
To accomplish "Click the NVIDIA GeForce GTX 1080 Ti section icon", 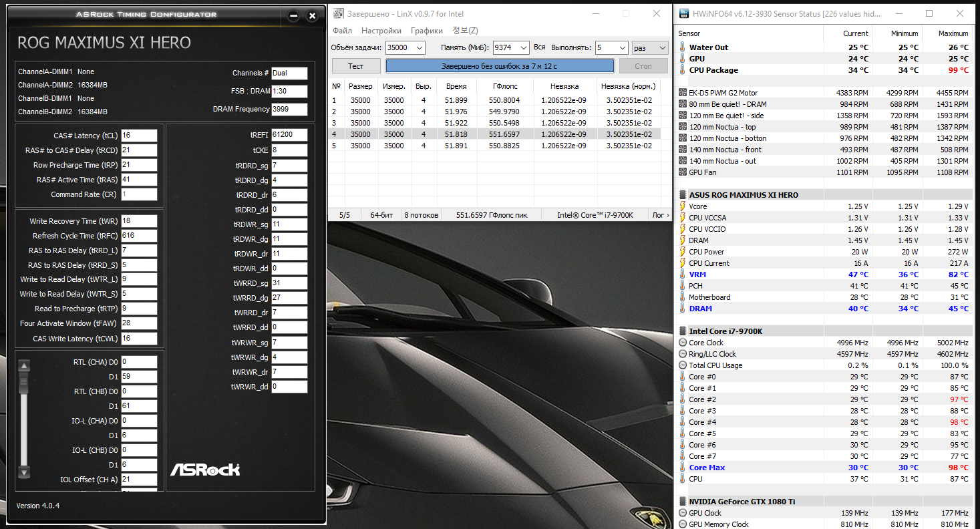I will 682,501.
